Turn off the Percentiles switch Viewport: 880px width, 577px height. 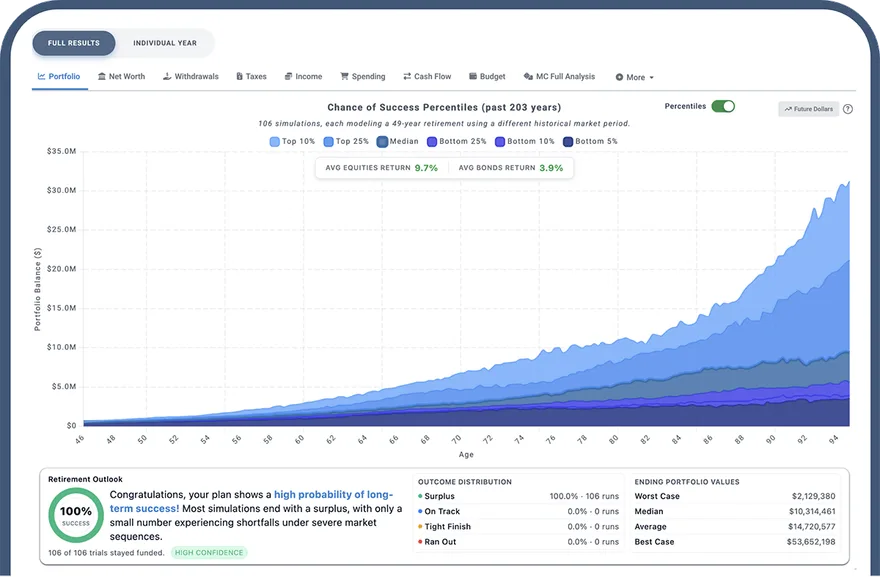click(723, 106)
